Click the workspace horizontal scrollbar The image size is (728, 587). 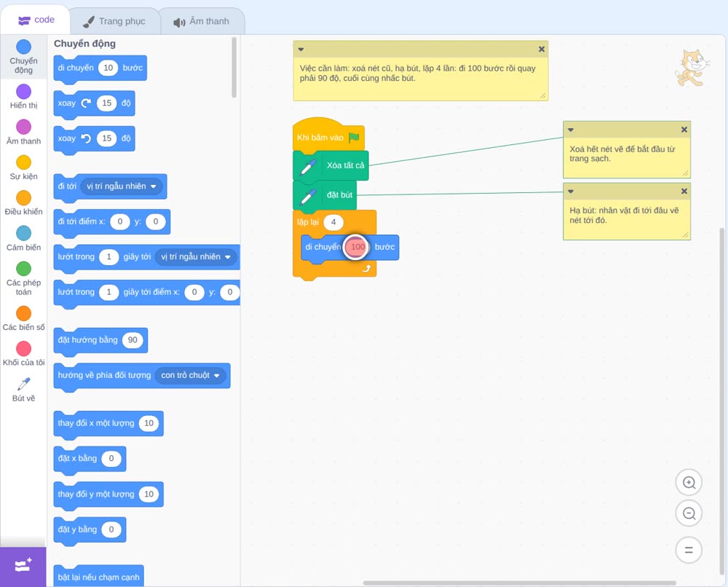[519, 583]
